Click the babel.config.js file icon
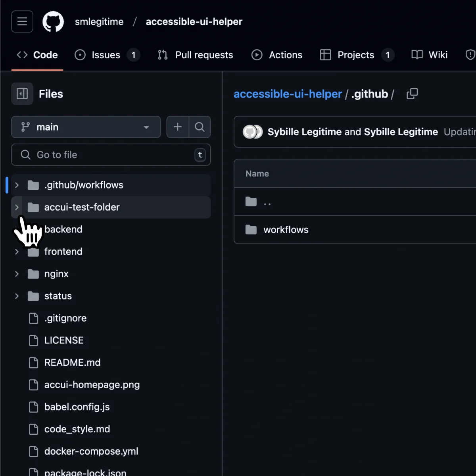The width and height of the screenshot is (476, 476). point(34,407)
